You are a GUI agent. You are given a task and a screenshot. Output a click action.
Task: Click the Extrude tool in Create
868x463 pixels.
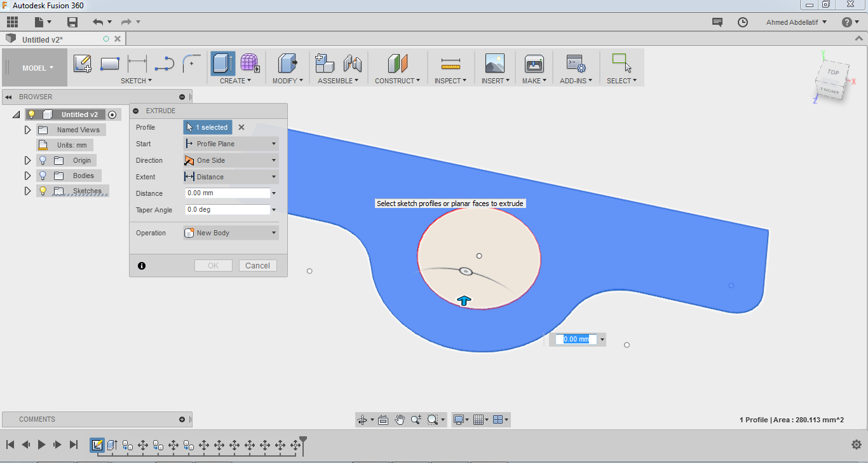tap(223, 64)
